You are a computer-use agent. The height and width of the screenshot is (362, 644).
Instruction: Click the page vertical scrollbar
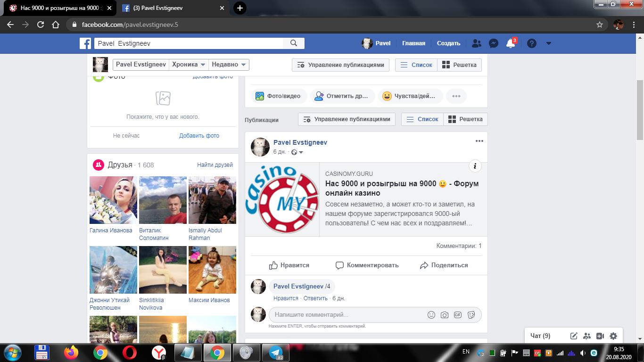[x=640, y=110]
